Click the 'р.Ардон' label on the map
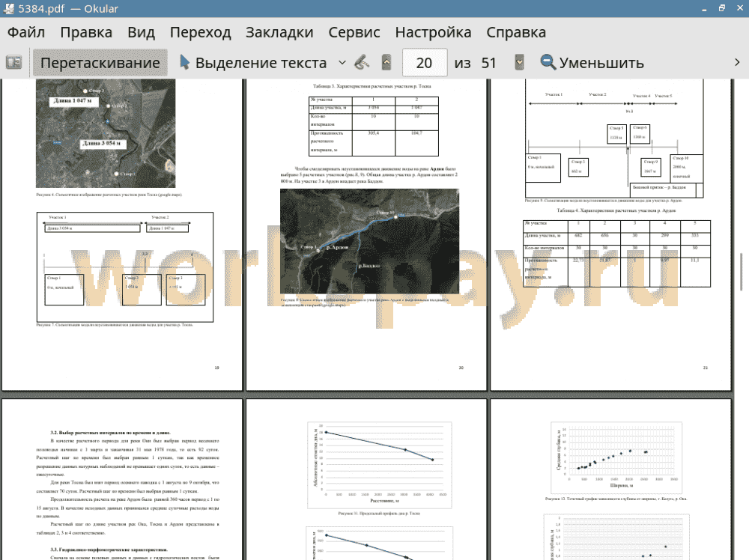749x560 pixels. [337, 247]
